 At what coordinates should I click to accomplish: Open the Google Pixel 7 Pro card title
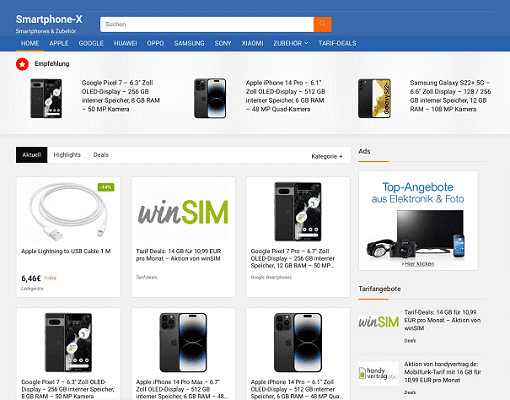click(293, 259)
